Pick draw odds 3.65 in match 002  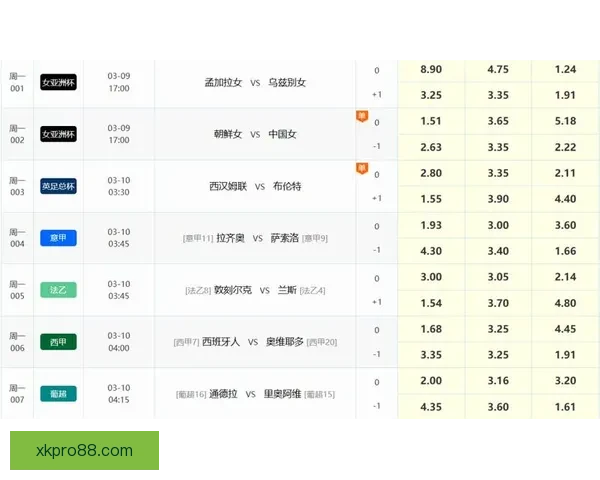point(498,121)
